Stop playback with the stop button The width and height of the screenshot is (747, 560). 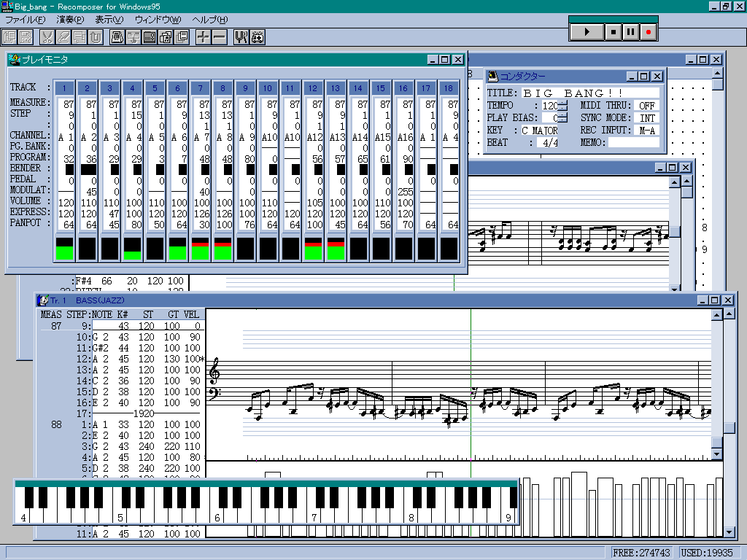click(614, 32)
